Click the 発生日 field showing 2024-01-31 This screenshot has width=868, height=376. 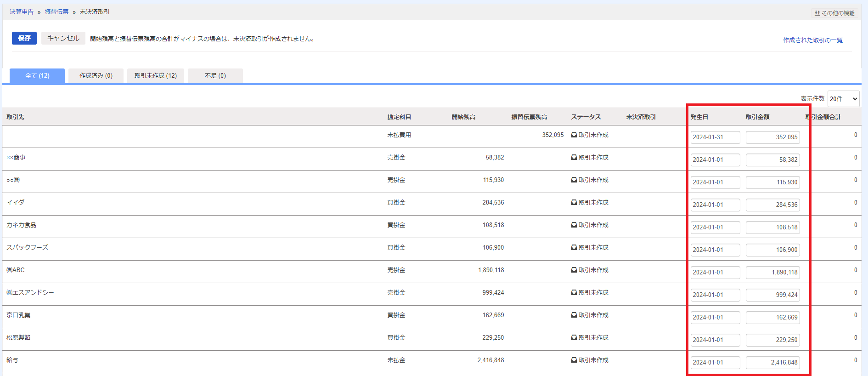(x=716, y=137)
